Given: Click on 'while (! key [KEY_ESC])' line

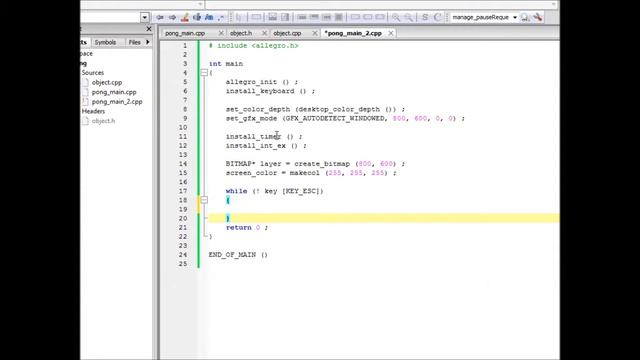Looking at the screenshot, I should click(274, 191).
